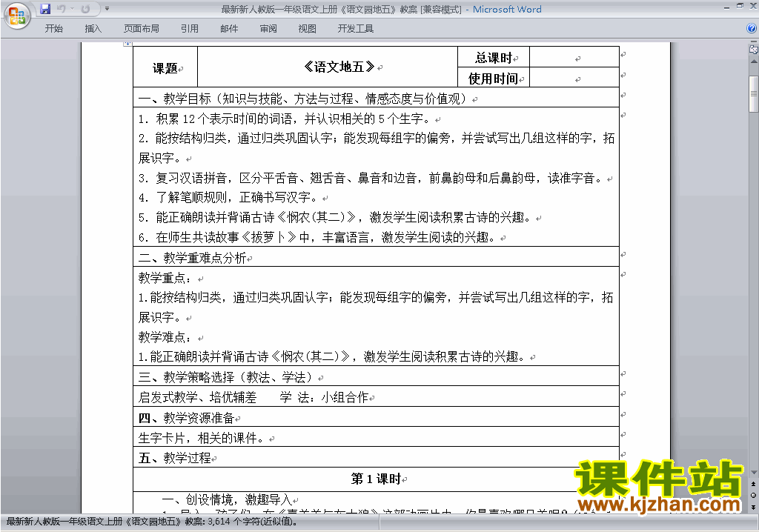
Task: Open the round Office button menu
Action: (17, 16)
